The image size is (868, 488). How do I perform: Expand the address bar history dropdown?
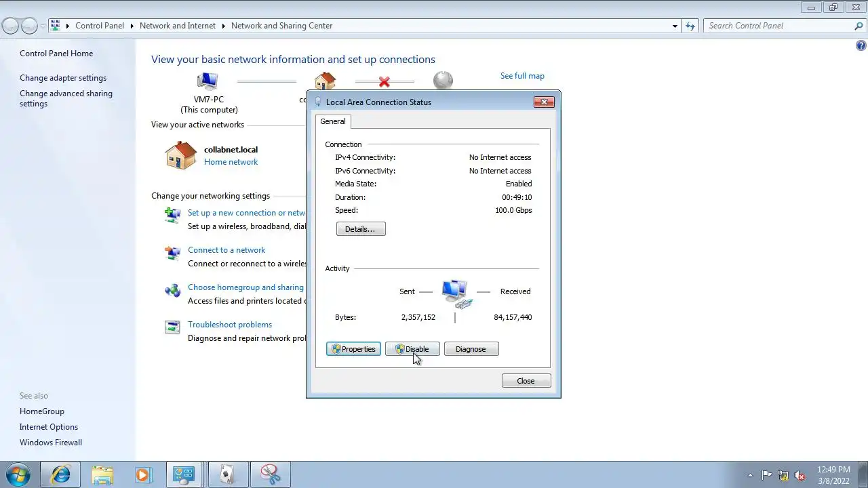click(675, 26)
